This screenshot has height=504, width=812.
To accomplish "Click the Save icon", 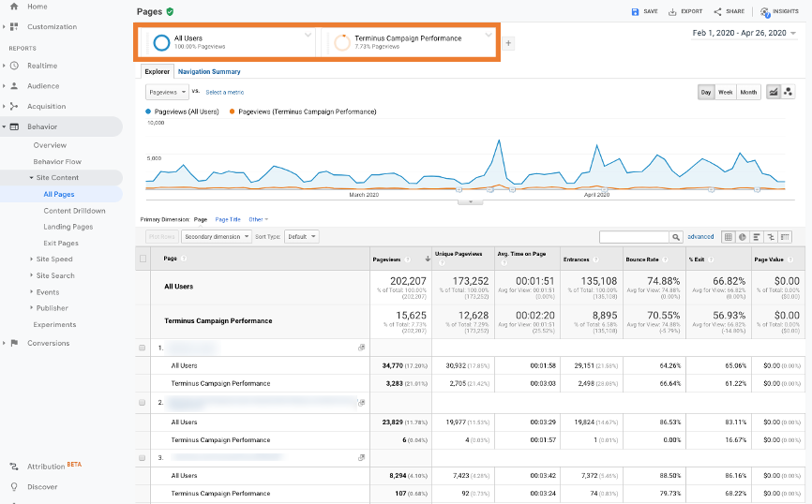I will pos(635,11).
